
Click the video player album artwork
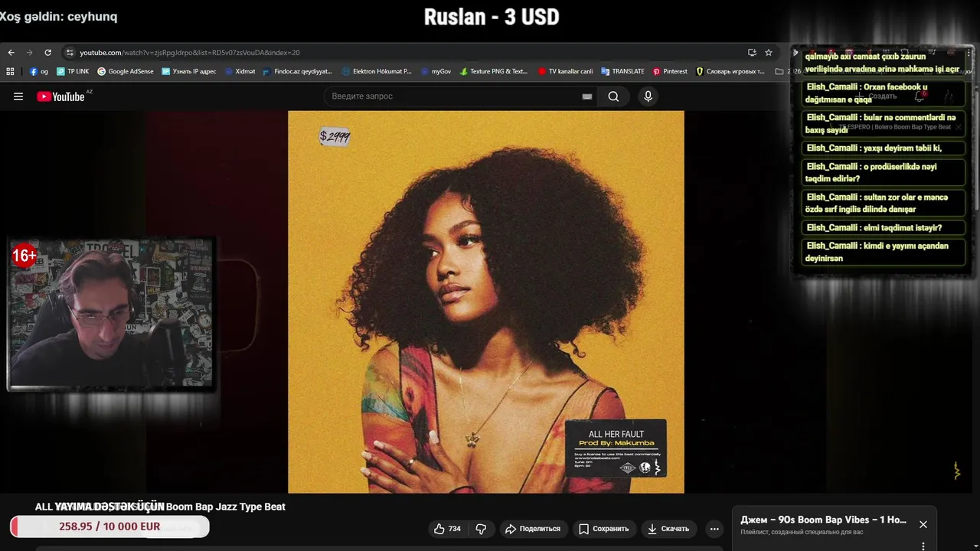[x=486, y=302]
